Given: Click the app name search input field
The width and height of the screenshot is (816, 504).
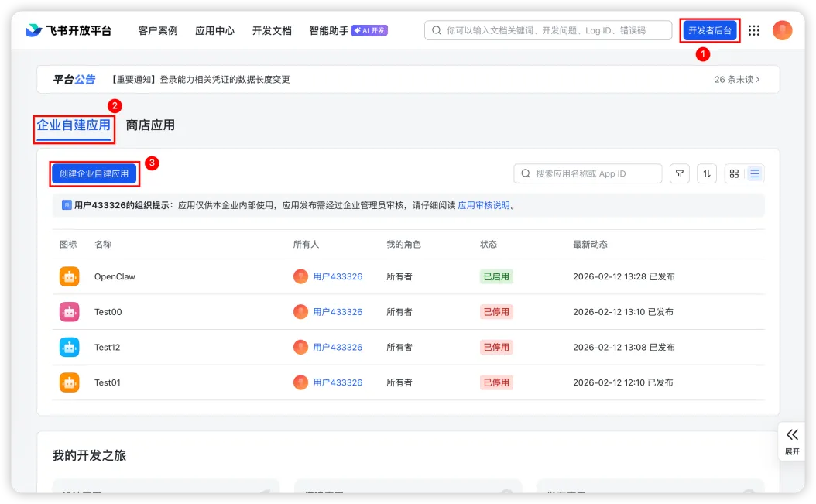Looking at the screenshot, I should click(588, 173).
